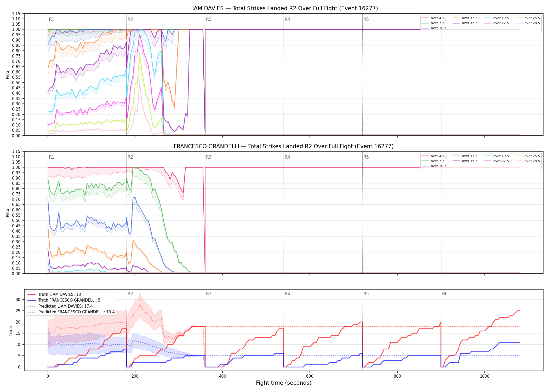The image size is (549, 392).
Task: Click the R6 round marker in bottom chart
Action: point(445,294)
